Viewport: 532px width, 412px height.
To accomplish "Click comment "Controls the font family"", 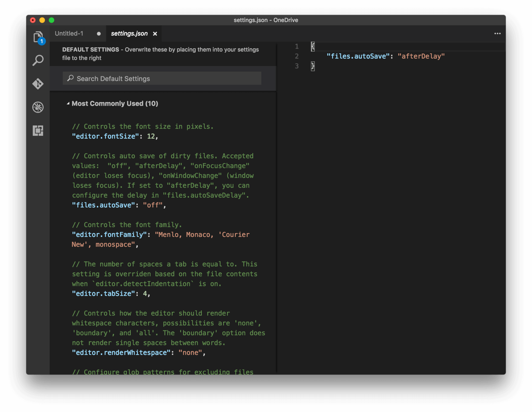I will click(127, 225).
